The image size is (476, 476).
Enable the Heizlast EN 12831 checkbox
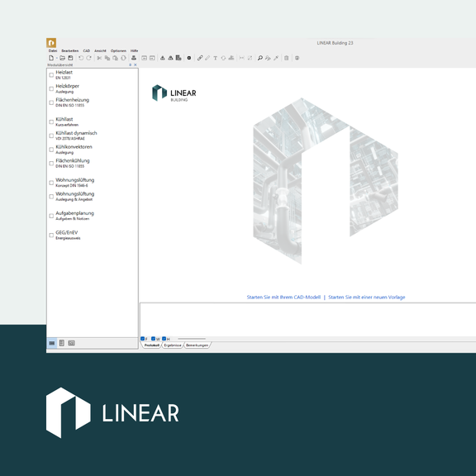pos(51,75)
